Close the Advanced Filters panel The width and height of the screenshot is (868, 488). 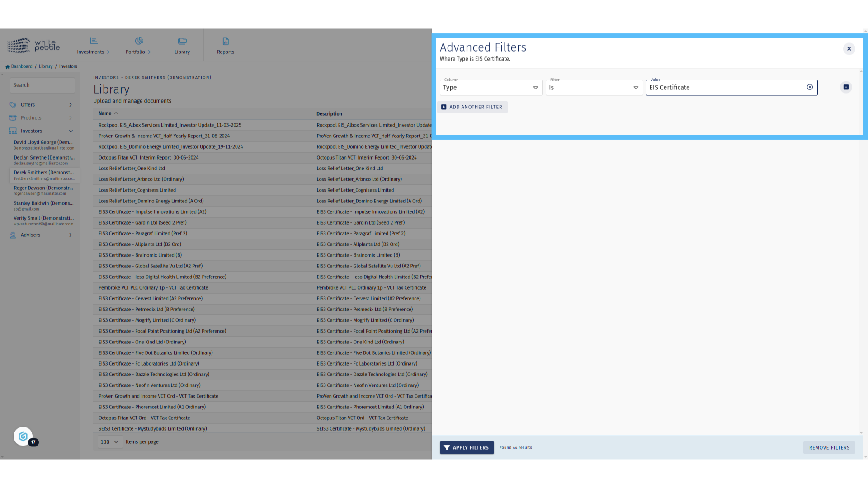point(849,49)
